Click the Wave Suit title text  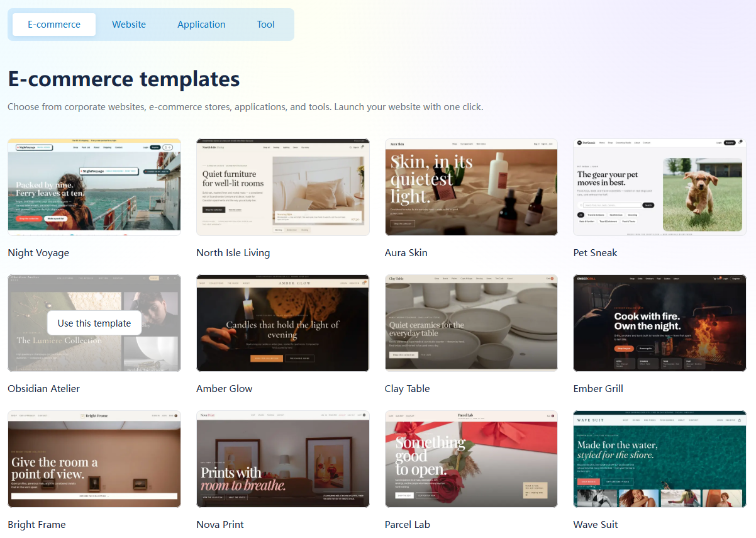click(x=596, y=525)
